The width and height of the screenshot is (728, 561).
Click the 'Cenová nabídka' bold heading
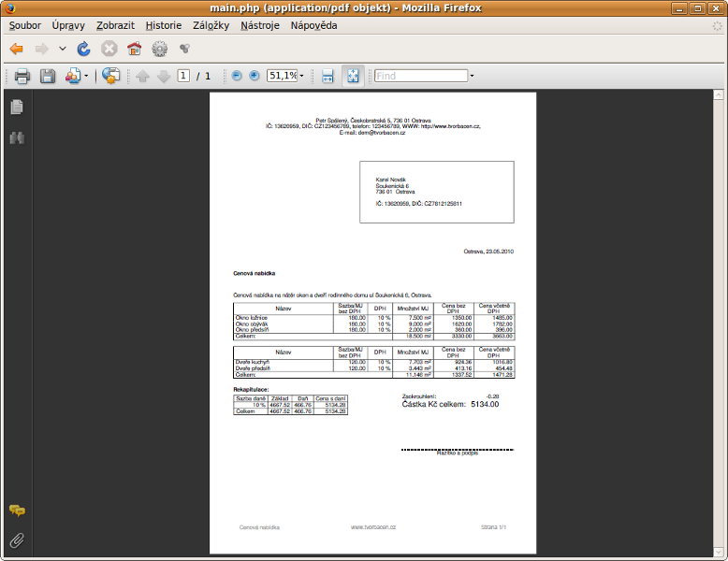point(254,273)
